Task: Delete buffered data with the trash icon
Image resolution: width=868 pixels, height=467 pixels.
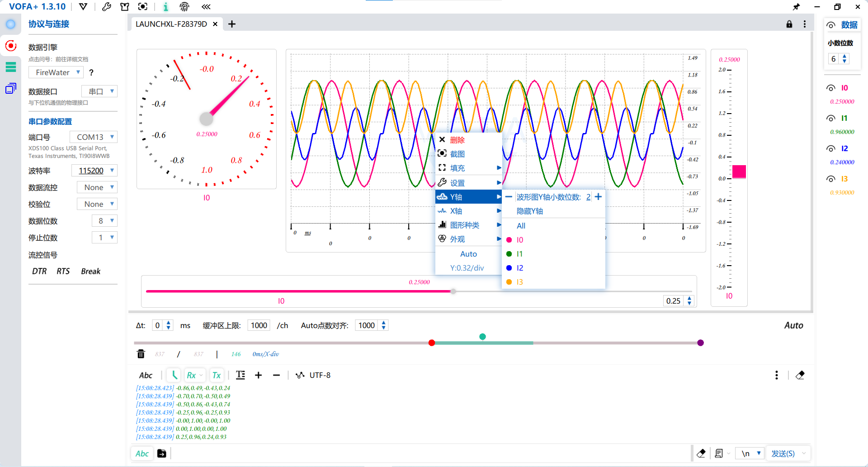Action: click(141, 354)
